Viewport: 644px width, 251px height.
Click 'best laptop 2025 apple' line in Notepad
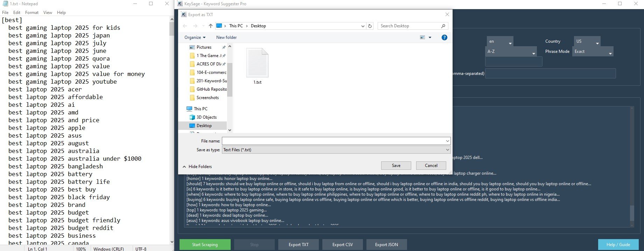pos(47,128)
